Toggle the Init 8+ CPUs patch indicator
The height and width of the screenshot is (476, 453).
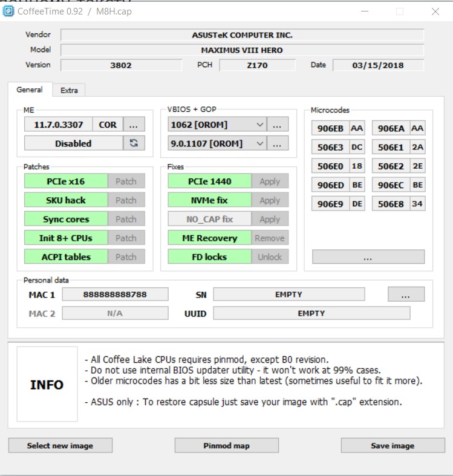point(66,238)
